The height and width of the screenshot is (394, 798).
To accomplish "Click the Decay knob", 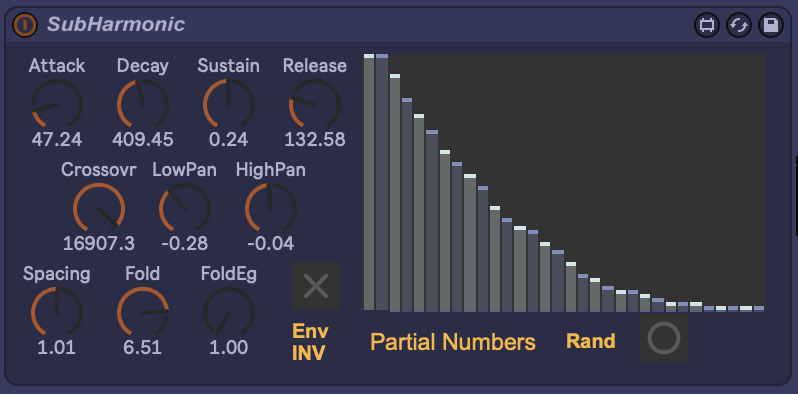I will coord(142,104).
